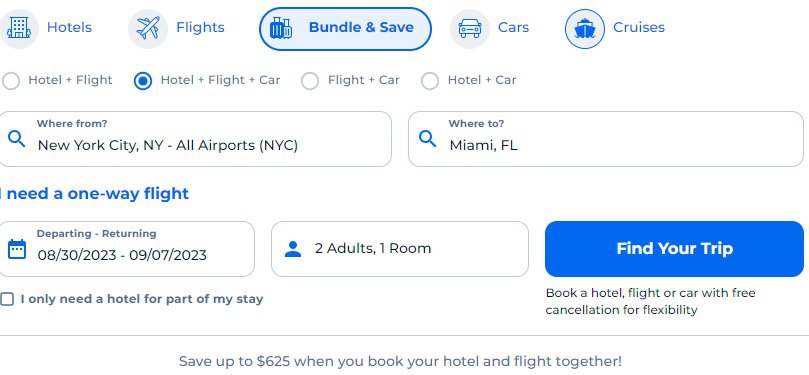Click the person icon for travelers

293,249
